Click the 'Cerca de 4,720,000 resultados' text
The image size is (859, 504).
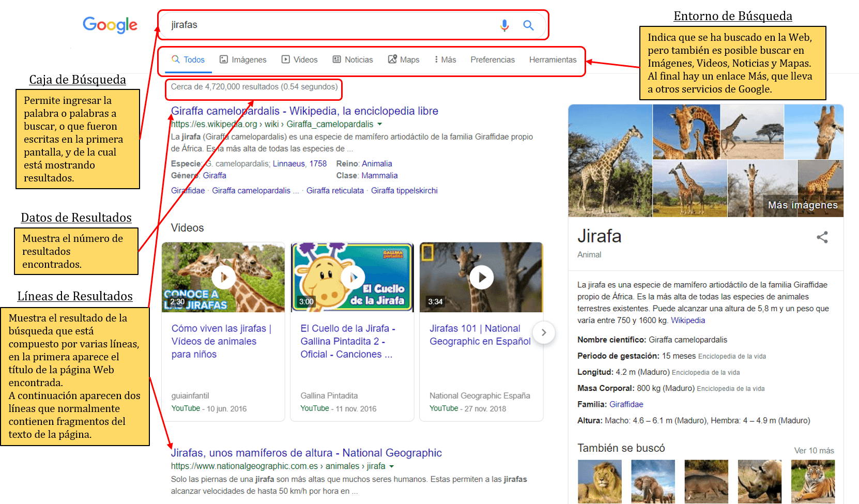tap(254, 87)
